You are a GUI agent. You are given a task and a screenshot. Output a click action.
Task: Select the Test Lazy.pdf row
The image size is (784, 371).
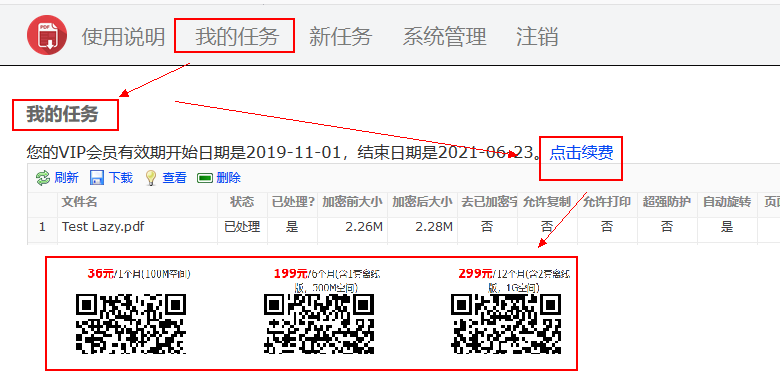point(404,228)
